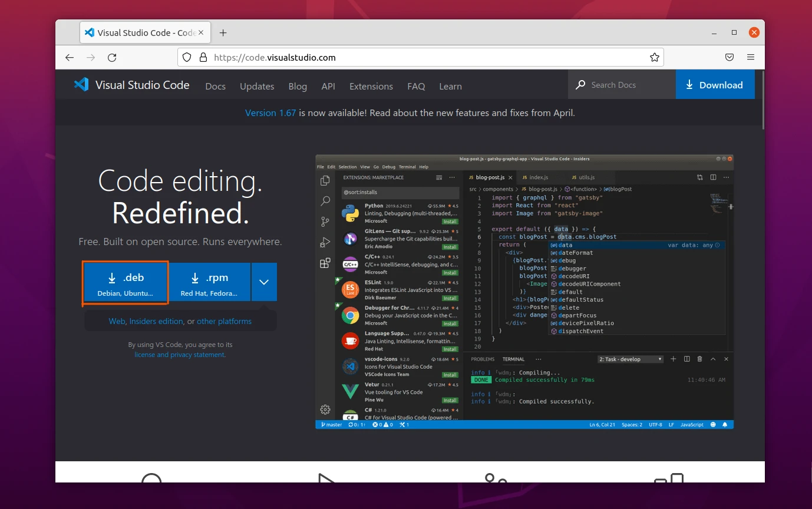Click the Manage gear icon in the activity bar
This screenshot has height=509, width=812.
point(325,409)
